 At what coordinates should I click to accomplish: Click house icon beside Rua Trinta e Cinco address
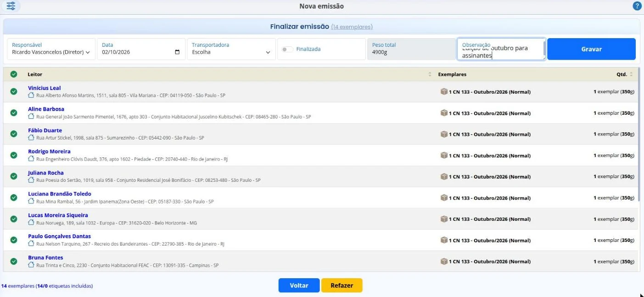click(x=31, y=265)
